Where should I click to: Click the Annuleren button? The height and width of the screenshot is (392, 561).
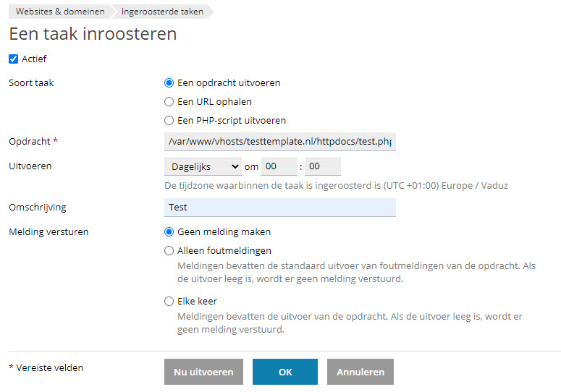[x=360, y=372]
